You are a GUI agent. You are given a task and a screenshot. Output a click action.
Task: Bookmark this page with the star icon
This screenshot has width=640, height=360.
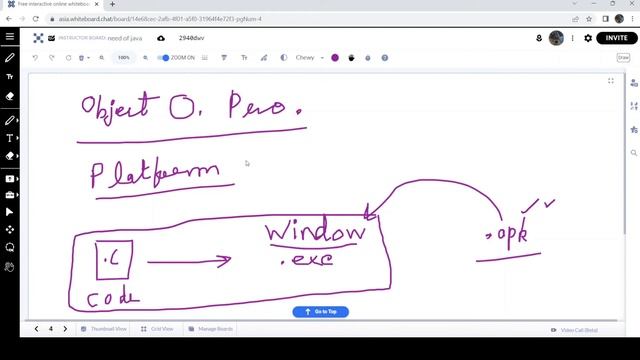[589, 19]
